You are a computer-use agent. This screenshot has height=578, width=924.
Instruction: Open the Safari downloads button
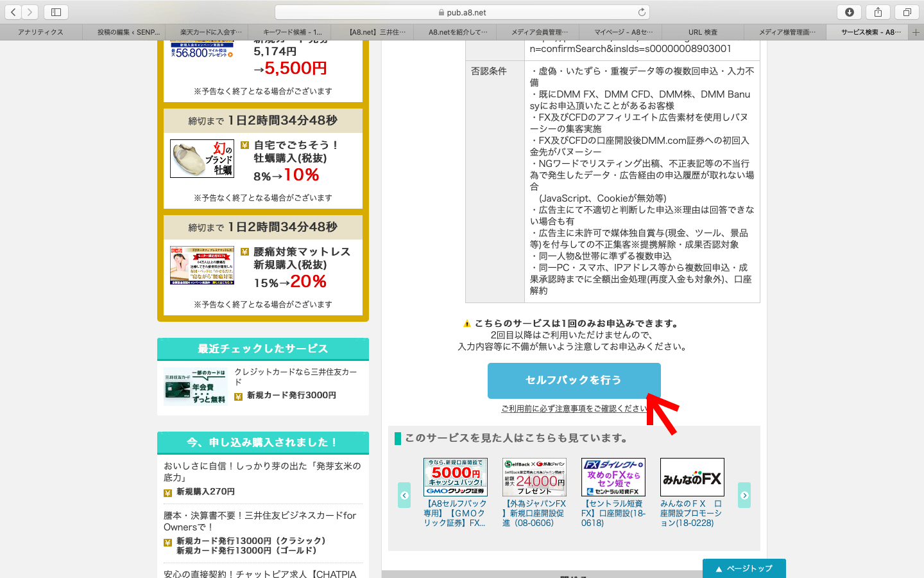tap(849, 12)
